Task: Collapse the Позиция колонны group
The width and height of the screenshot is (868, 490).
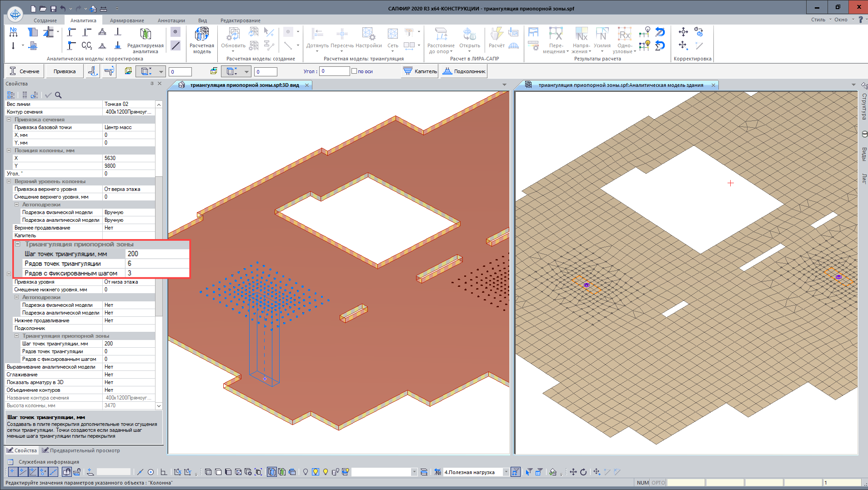Action: click(9, 150)
